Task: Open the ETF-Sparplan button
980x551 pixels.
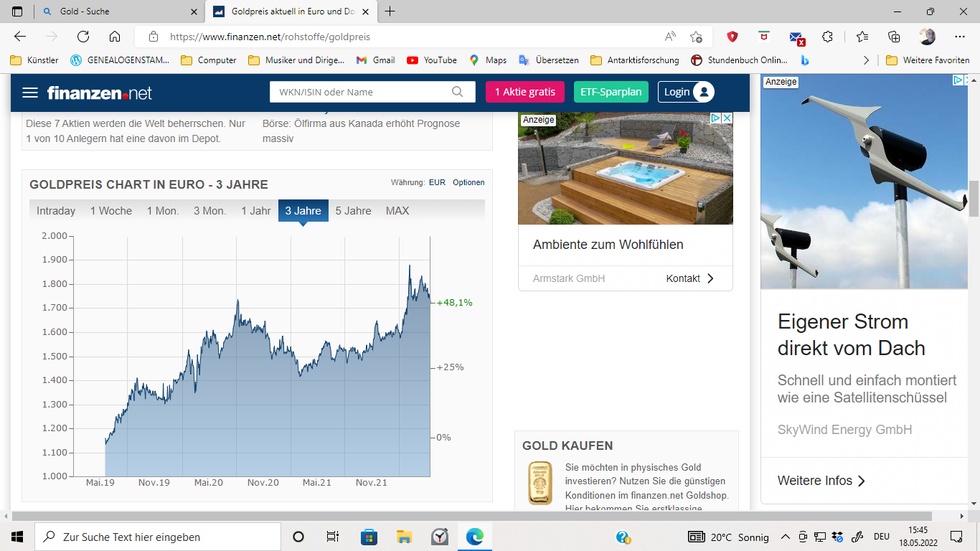Action: point(611,92)
